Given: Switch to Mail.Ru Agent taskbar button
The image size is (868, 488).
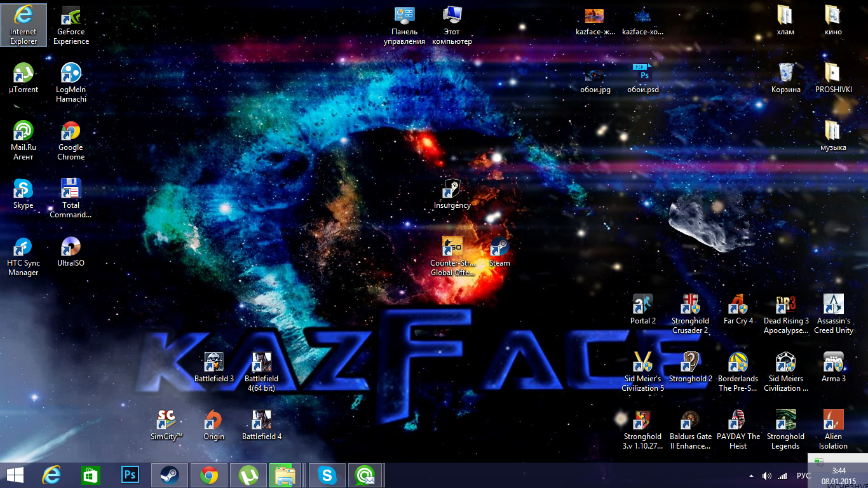Looking at the screenshot, I should 367,475.
